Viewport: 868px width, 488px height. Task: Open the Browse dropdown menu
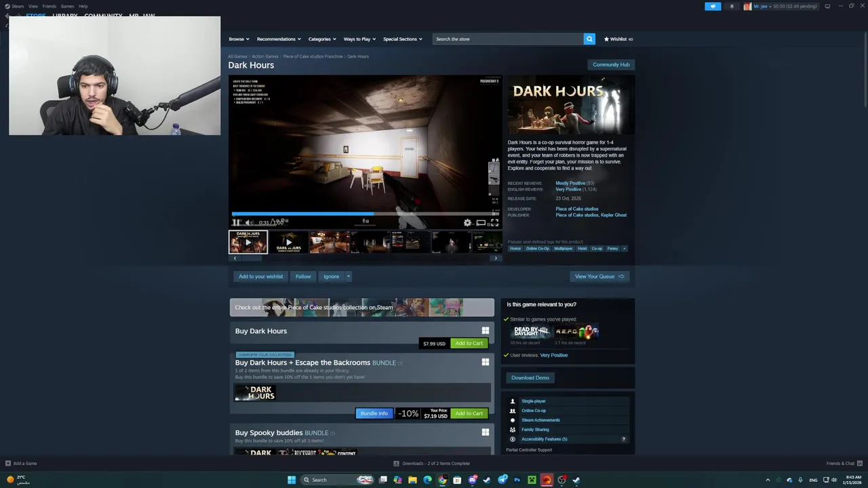[239, 39]
